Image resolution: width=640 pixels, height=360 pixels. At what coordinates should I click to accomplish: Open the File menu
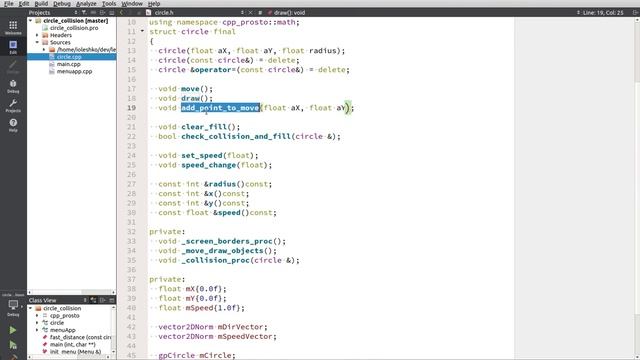[9, 3]
